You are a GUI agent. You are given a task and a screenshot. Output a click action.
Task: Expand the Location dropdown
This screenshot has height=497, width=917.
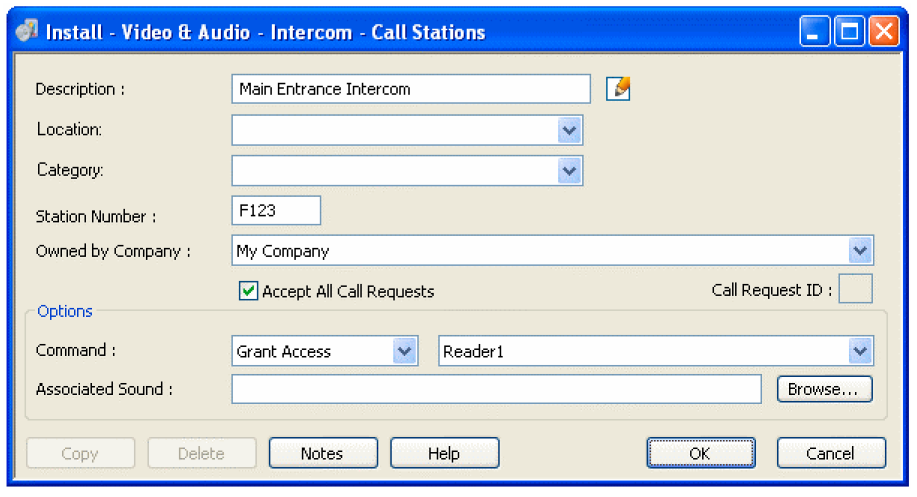570,130
